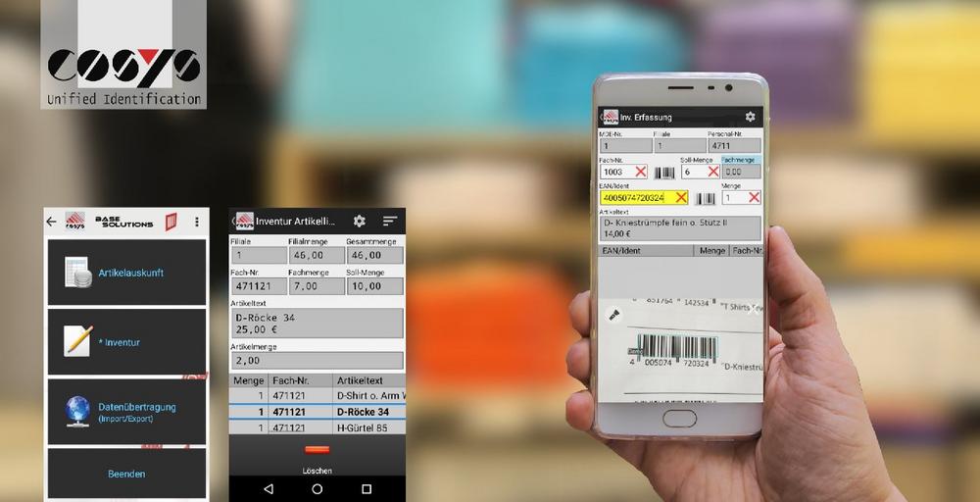Image resolution: width=980 pixels, height=502 pixels.
Task: Clear the Fach-Nr. 1003 field with red X
Action: coord(640,172)
